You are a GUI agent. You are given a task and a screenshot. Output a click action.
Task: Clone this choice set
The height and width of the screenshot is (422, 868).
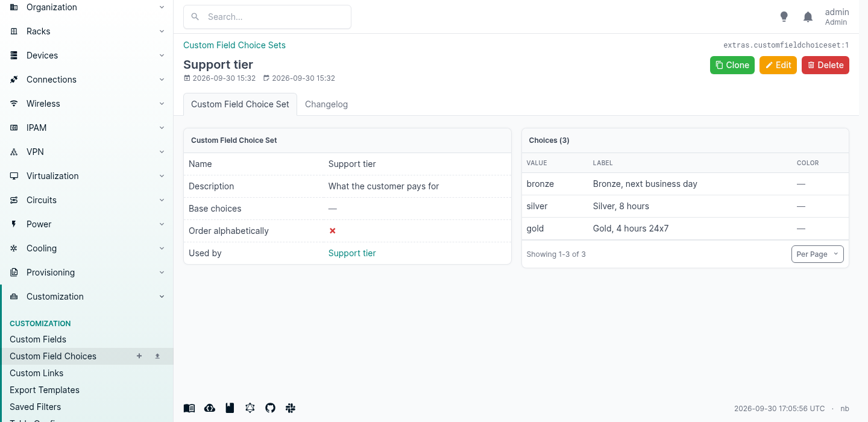732,65
